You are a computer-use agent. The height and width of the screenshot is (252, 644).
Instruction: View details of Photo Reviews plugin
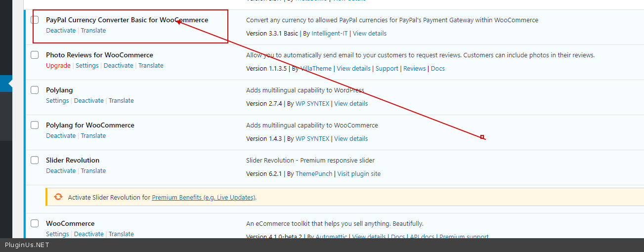pos(353,69)
